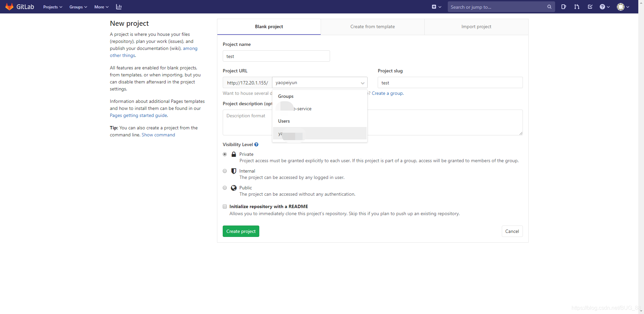The height and width of the screenshot is (314, 644).
Task: Click the Groups header in dropdown
Action: pos(286,96)
